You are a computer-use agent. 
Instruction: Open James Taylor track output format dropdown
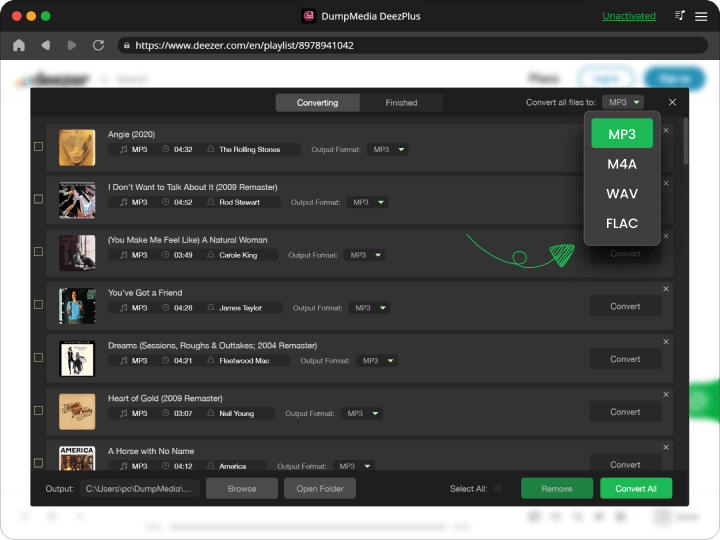coord(369,308)
